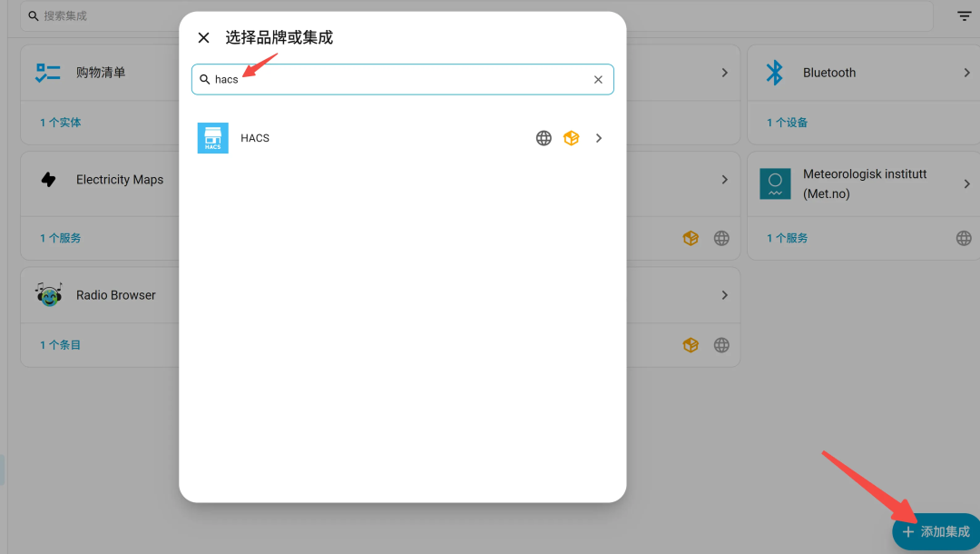Clear the hacs search text

click(x=598, y=79)
